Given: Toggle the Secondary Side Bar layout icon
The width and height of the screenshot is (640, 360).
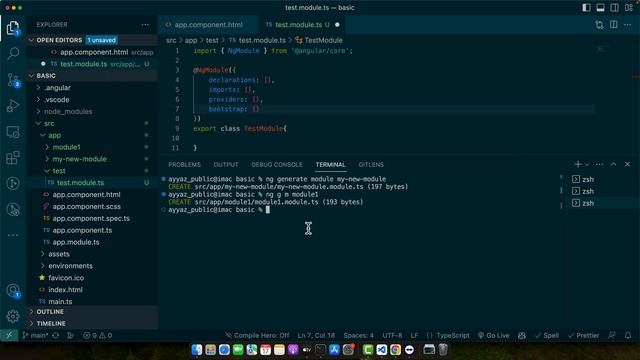Looking at the screenshot, I should coord(614,7).
